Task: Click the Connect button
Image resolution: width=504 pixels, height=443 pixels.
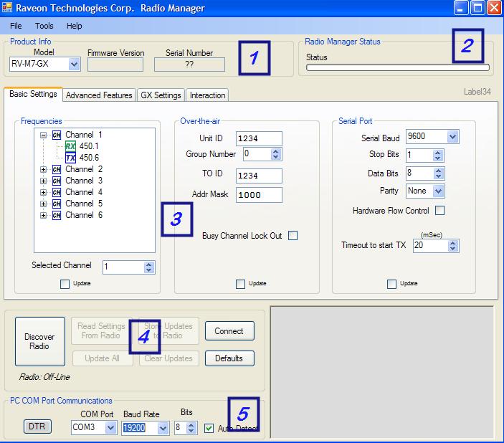Action: click(229, 331)
